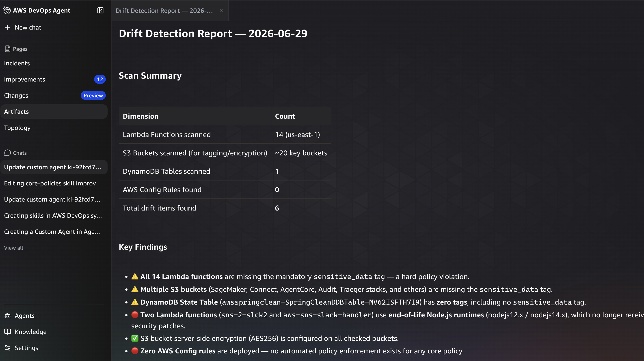Click the DynamoDB State Table finding
Viewport: 644px width, 361px height.
(x=359, y=302)
